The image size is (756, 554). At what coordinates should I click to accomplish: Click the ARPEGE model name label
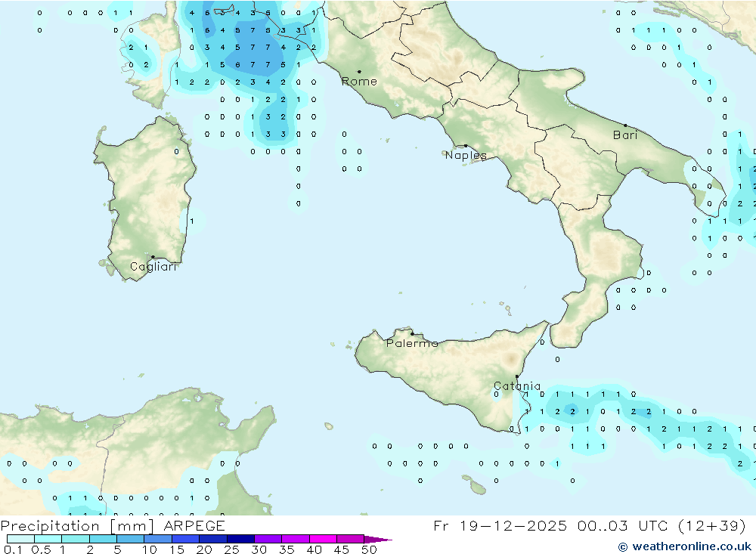click(x=194, y=525)
